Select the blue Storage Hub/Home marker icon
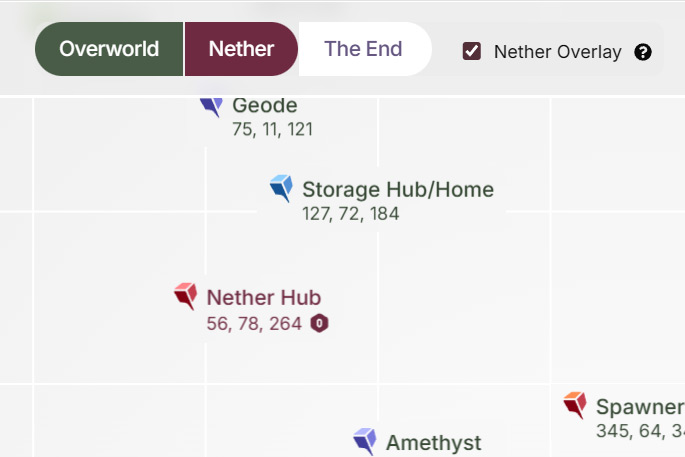This screenshot has height=457, width=685. click(x=281, y=188)
